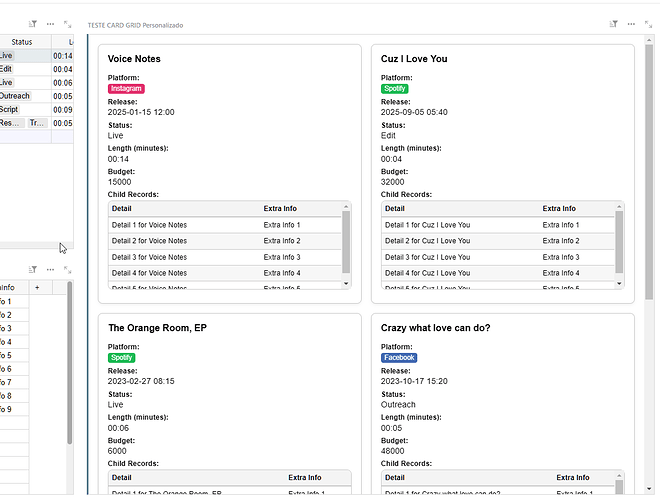Select the 00:04 cell in the Status table
Screen dimensions: 660x500
(x=63, y=69)
